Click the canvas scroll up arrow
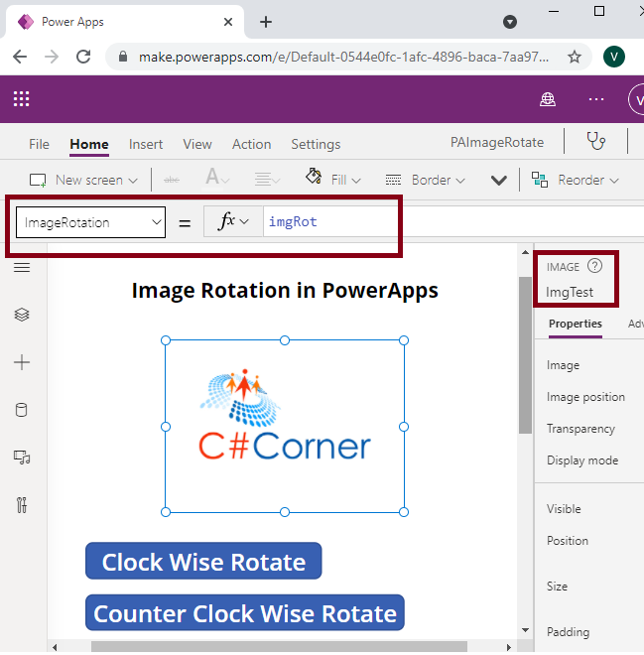The width and height of the screenshot is (644, 655). click(525, 252)
